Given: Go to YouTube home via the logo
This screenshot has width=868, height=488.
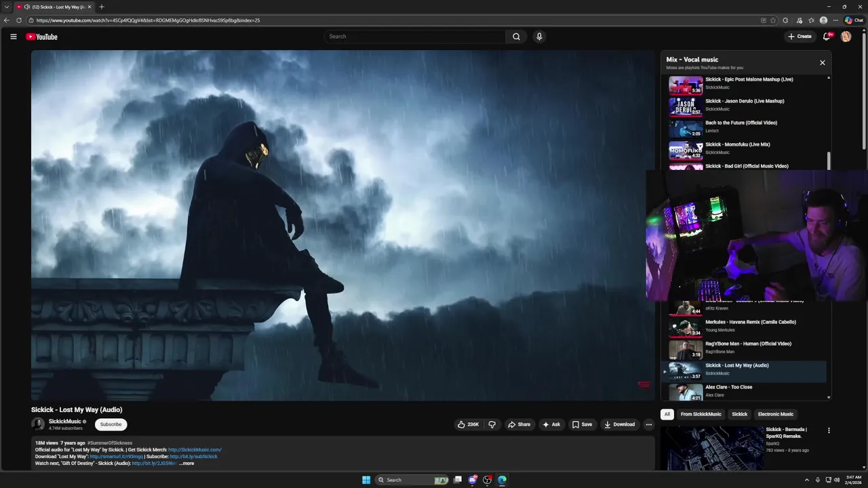Looking at the screenshot, I should coord(42,37).
